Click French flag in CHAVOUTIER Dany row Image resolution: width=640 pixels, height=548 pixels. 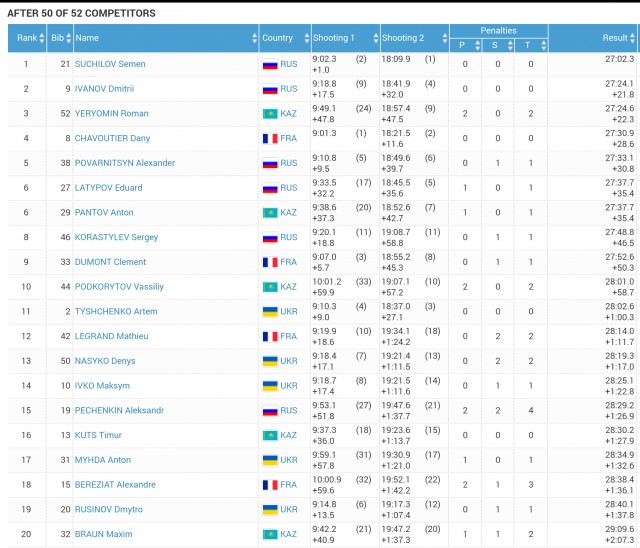tap(270, 139)
